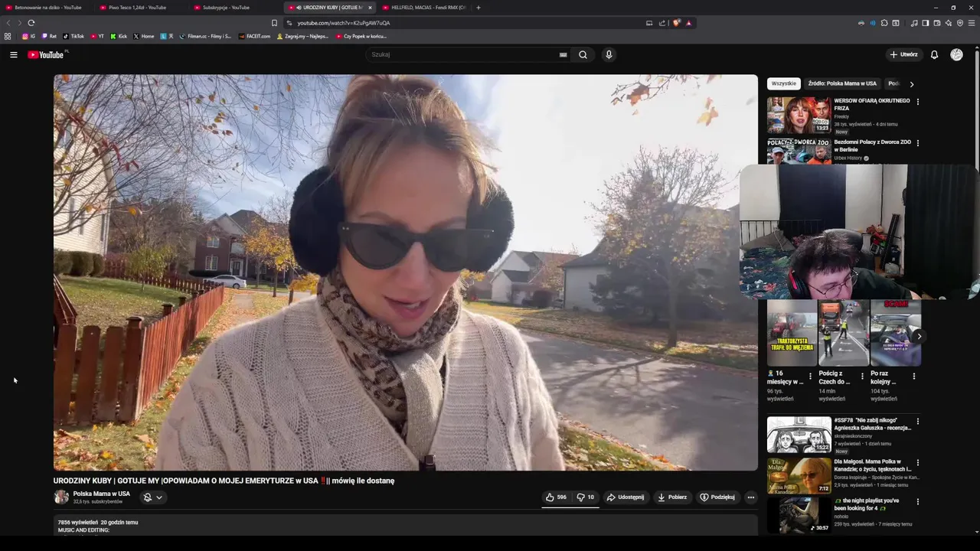
Task: Share the video via Udostępnij
Action: (625, 497)
